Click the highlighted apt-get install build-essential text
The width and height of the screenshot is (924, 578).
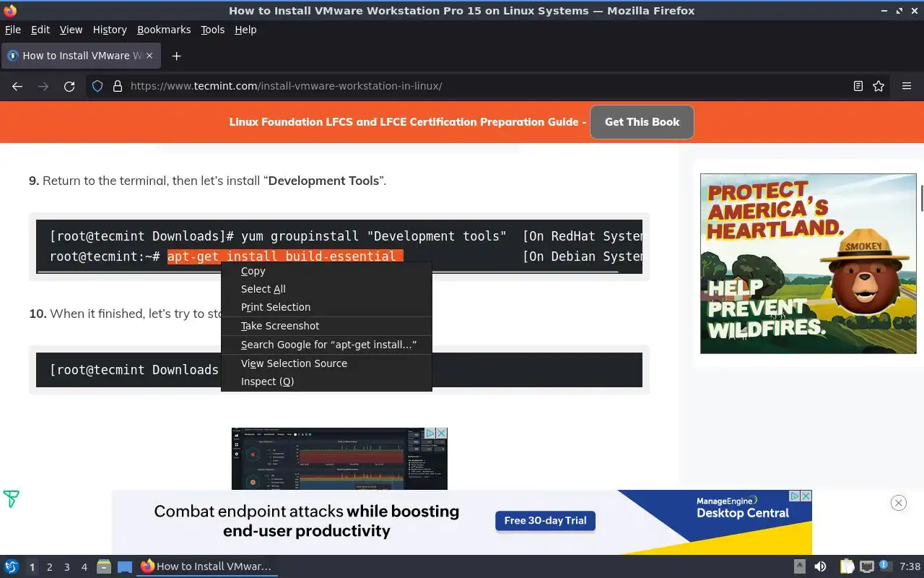[285, 256]
